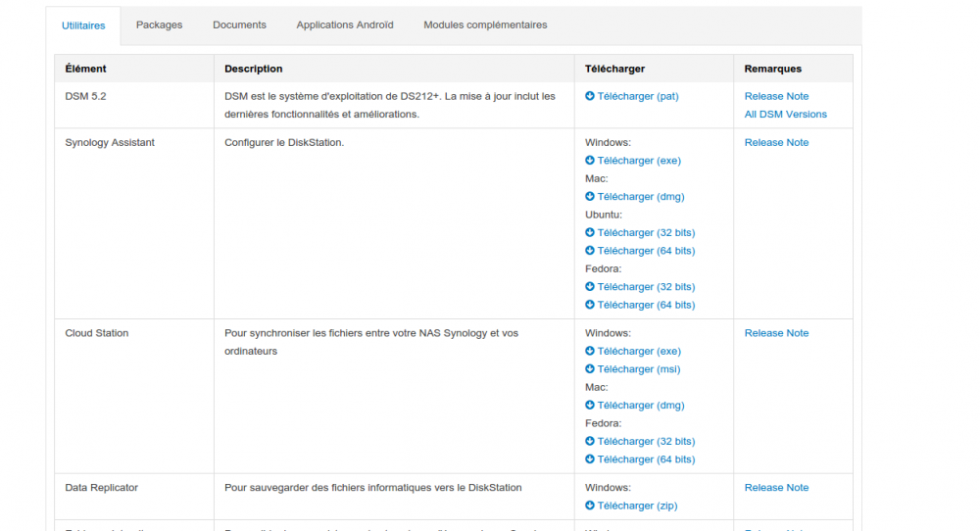
Task: Click Cloud Station Télécharger (dmg) link
Action: pos(641,406)
